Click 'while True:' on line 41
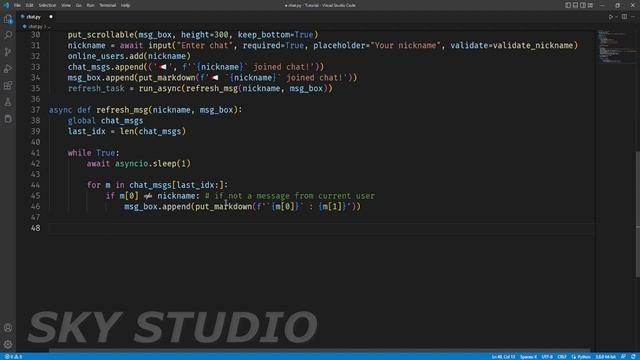 [x=93, y=153]
